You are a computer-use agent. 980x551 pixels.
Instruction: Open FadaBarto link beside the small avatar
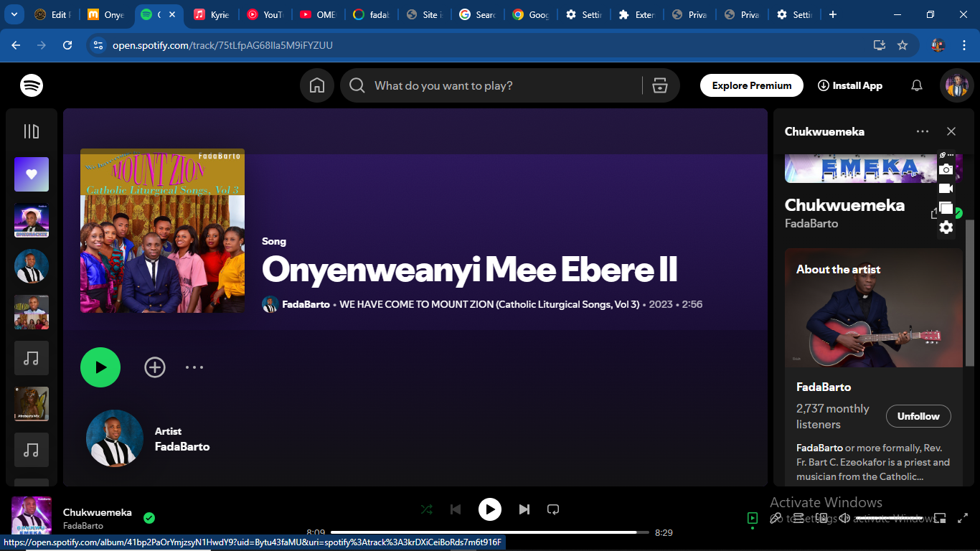[x=306, y=304]
